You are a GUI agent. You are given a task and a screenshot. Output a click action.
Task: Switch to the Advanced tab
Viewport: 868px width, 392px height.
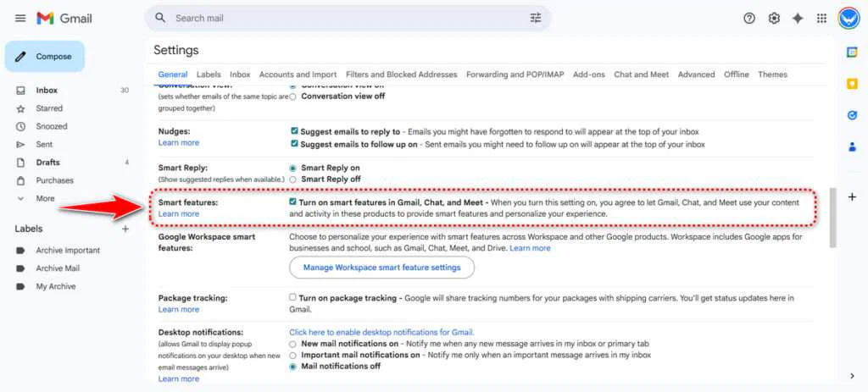pos(697,75)
